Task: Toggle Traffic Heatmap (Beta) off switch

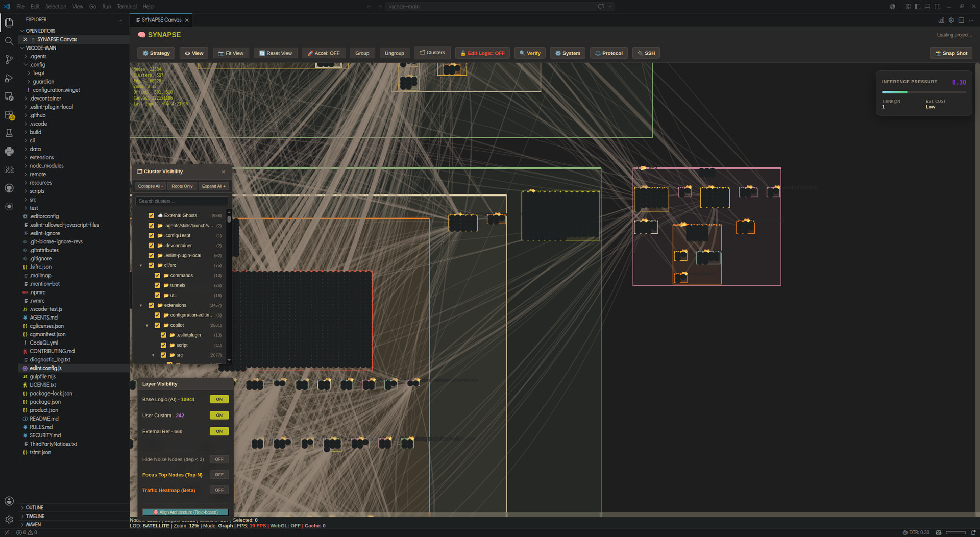Action: coord(219,490)
